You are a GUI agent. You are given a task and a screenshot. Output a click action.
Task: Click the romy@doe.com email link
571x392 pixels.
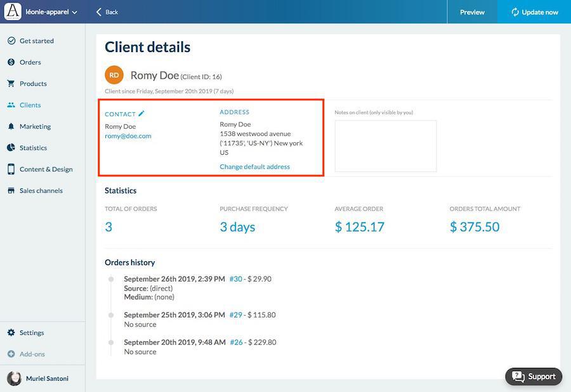click(x=128, y=136)
